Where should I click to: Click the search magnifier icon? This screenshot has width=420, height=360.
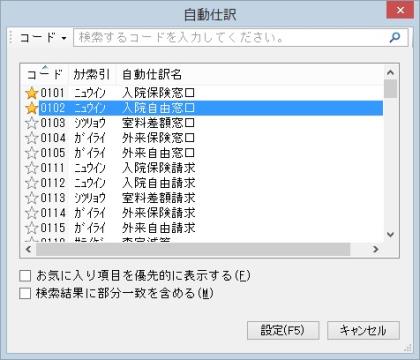[395, 37]
